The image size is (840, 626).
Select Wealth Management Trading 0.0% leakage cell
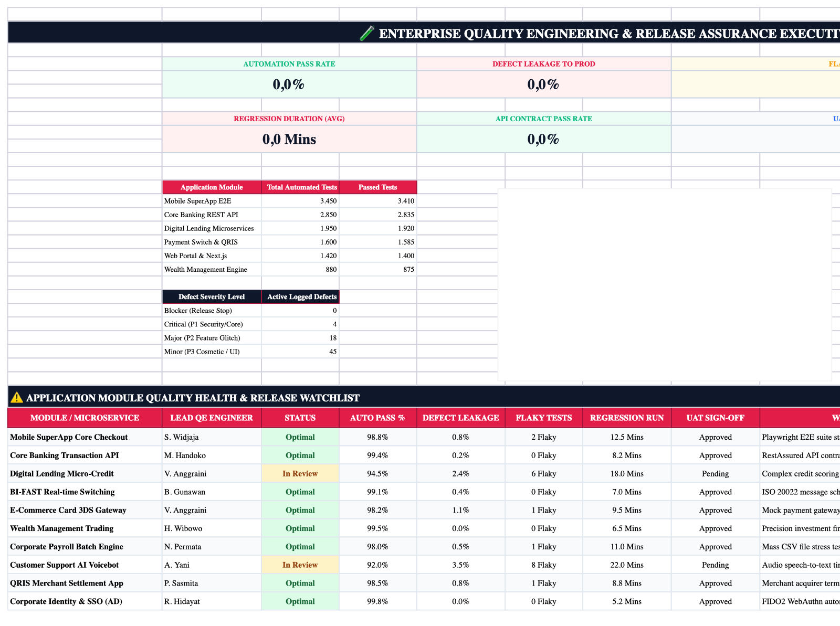[461, 528]
